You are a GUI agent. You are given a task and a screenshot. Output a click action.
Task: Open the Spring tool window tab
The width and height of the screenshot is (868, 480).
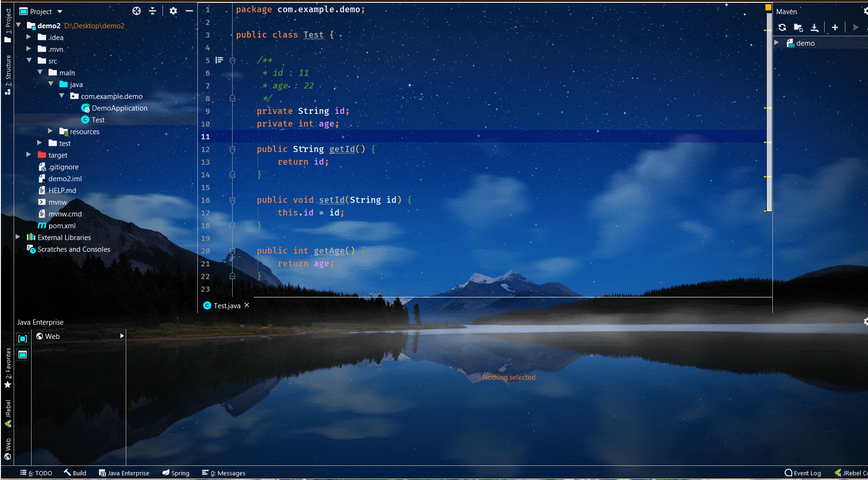coord(176,473)
